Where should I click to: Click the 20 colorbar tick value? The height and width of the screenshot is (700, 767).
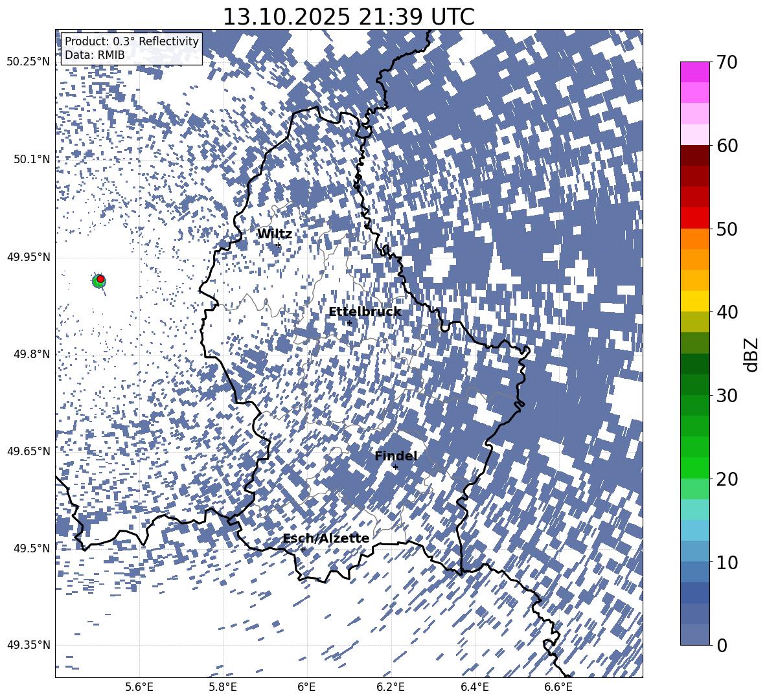(x=727, y=479)
